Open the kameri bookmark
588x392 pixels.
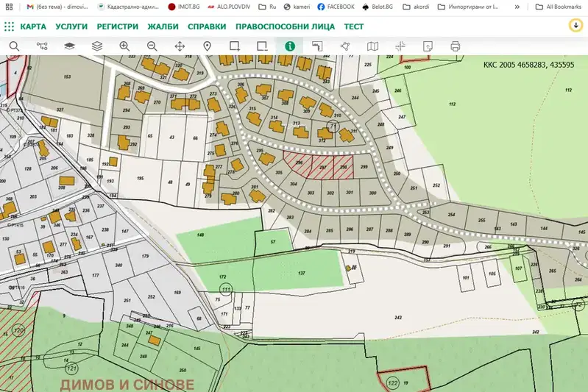click(x=297, y=7)
